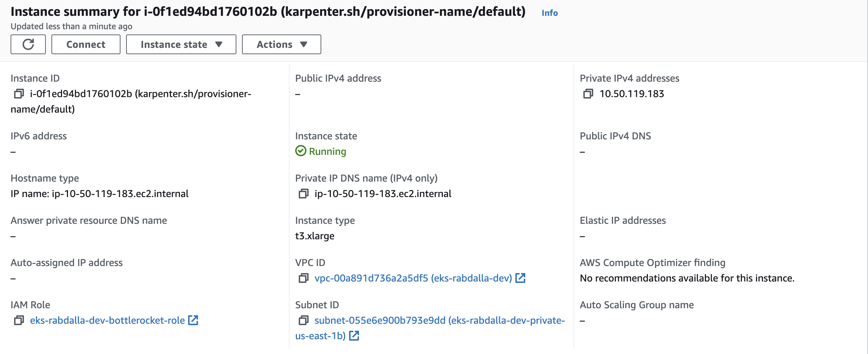Open the Actions menu
868x354 pixels.
[281, 44]
